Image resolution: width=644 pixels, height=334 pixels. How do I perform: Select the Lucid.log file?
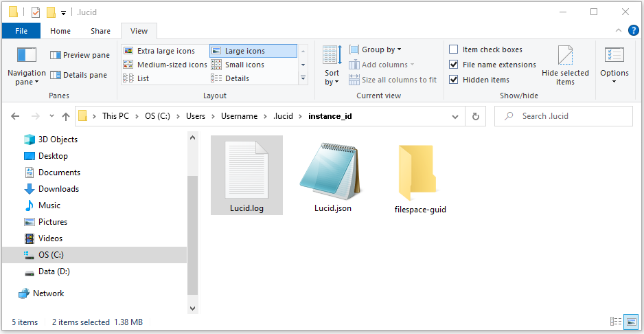pyautogui.click(x=247, y=175)
